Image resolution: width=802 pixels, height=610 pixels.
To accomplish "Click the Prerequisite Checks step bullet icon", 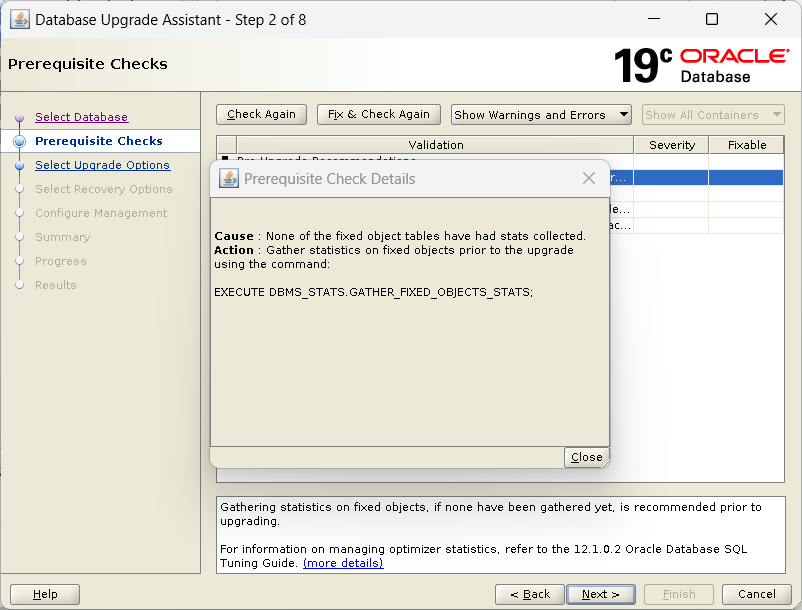I will point(19,142).
